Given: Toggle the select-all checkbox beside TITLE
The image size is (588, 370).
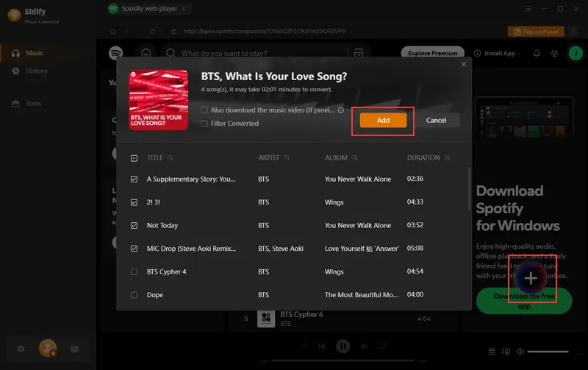Looking at the screenshot, I should tap(134, 158).
